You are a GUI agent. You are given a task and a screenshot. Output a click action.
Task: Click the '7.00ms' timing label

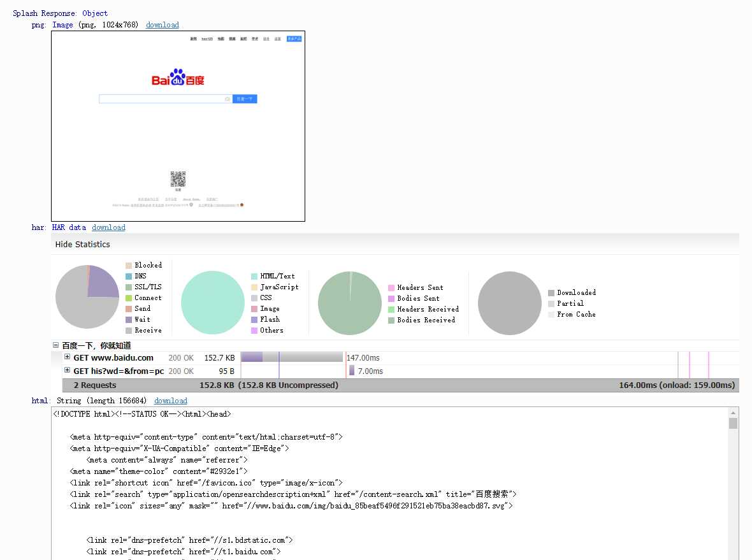click(x=370, y=371)
